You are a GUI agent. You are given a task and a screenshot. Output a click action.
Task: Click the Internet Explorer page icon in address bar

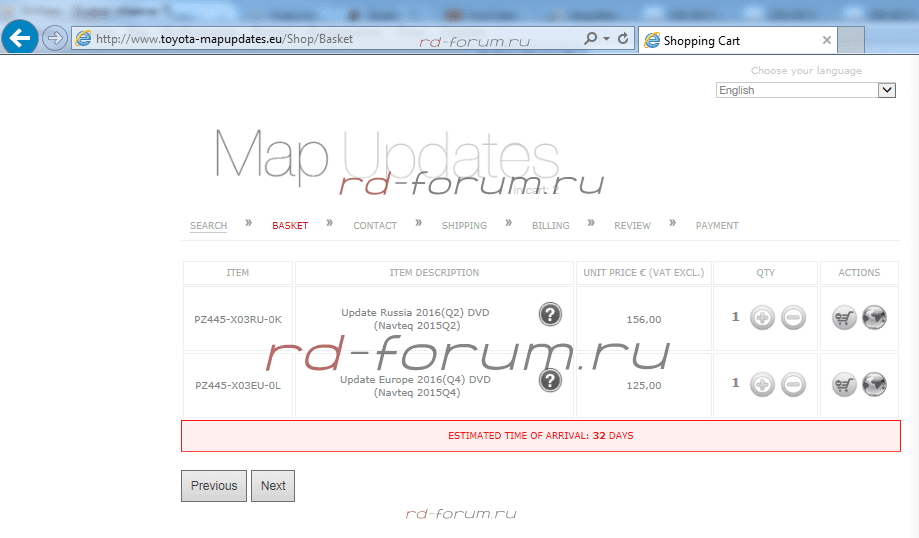tap(84, 39)
